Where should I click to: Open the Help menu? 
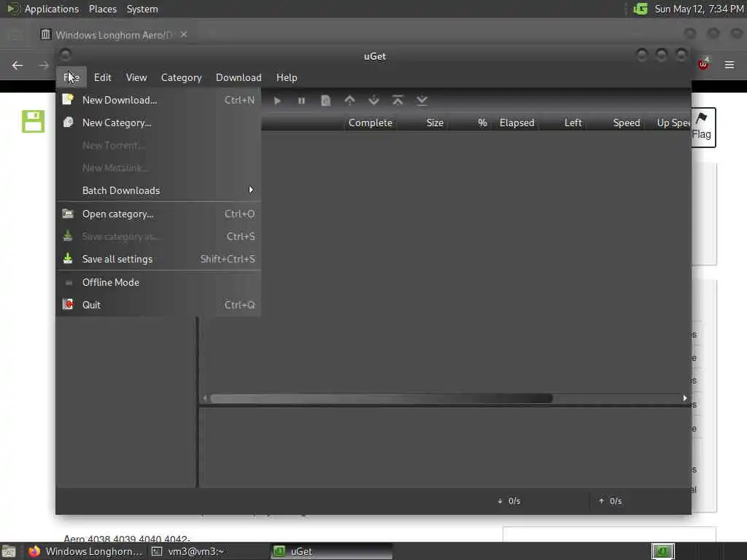tap(287, 77)
